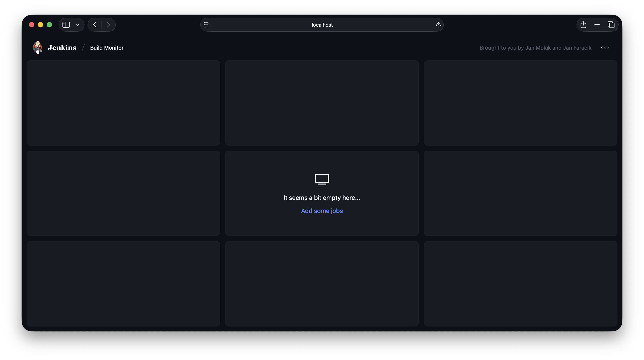This screenshot has height=360, width=644.
Task: Minimize the window with yellow button
Action: (40, 25)
